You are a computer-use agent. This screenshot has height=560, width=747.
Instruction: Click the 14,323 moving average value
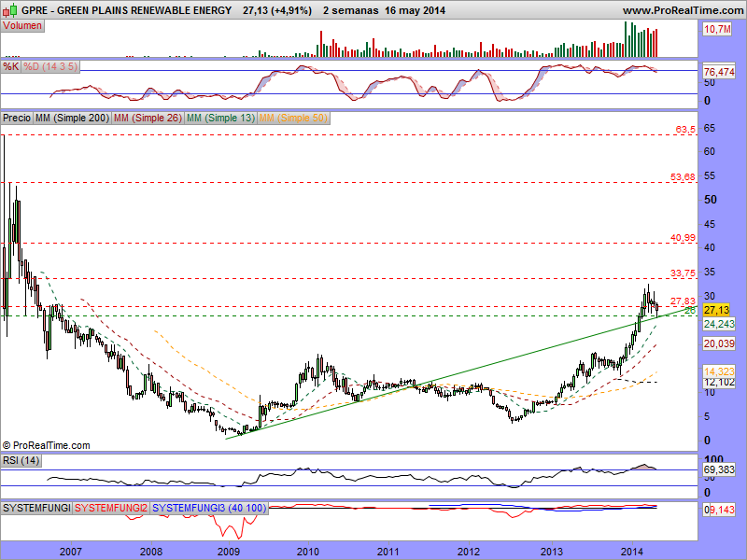(719, 371)
